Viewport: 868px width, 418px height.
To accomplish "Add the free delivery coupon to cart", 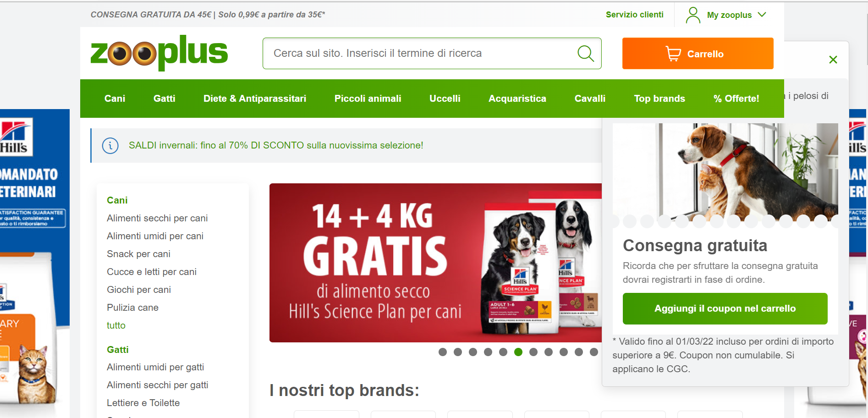I will [725, 308].
